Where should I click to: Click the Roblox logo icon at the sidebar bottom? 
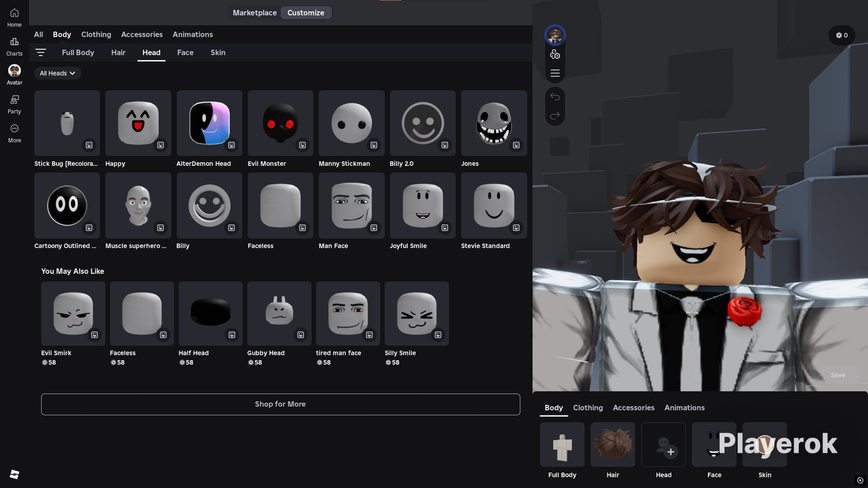tap(14, 474)
